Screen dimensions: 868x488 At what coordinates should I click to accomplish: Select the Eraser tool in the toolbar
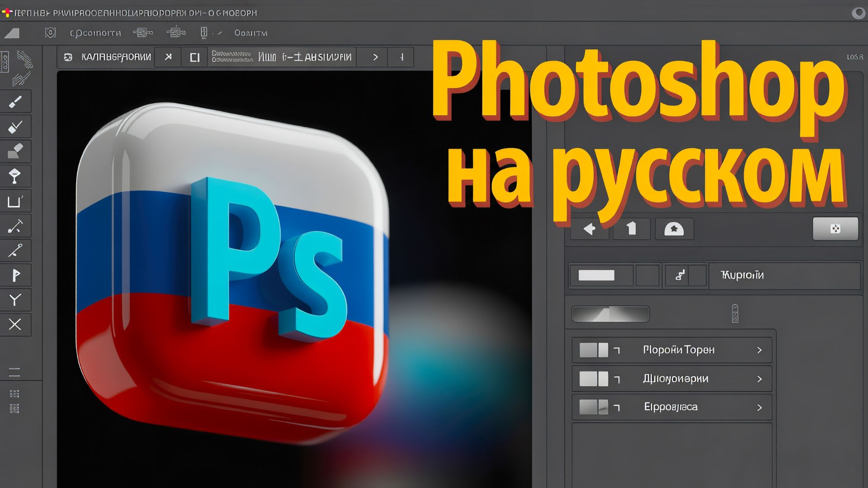(x=16, y=151)
